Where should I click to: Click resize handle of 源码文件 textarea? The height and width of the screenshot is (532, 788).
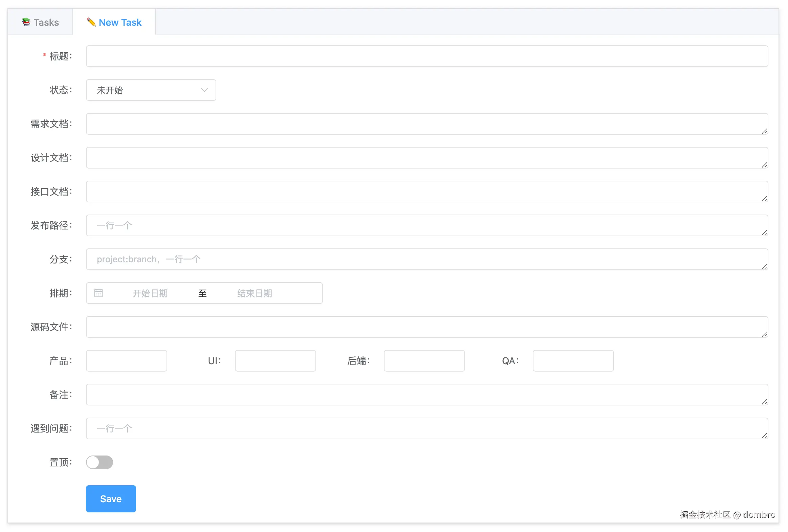pyautogui.click(x=764, y=334)
